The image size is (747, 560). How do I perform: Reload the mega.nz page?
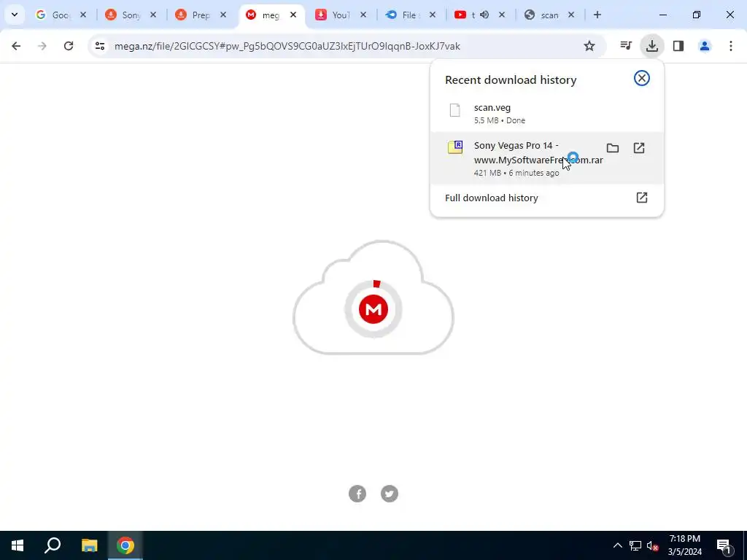pyautogui.click(x=69, y=46)
